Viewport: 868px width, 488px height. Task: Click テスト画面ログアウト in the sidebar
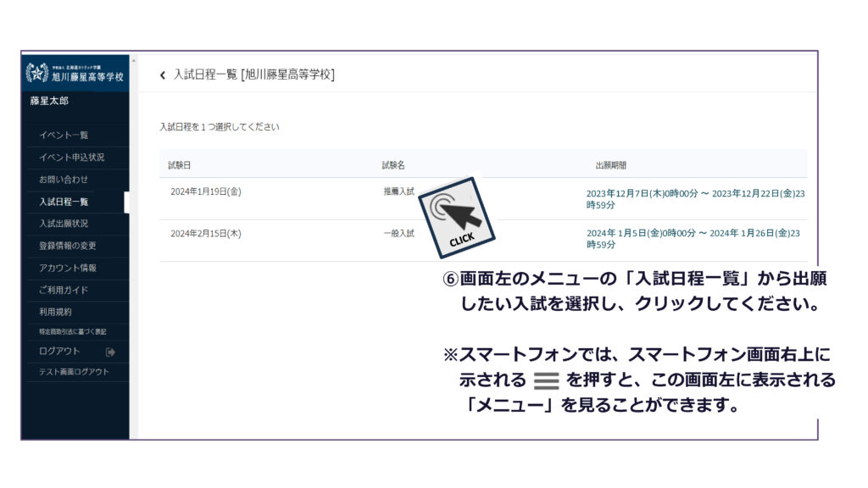click(x=74, y=372)
